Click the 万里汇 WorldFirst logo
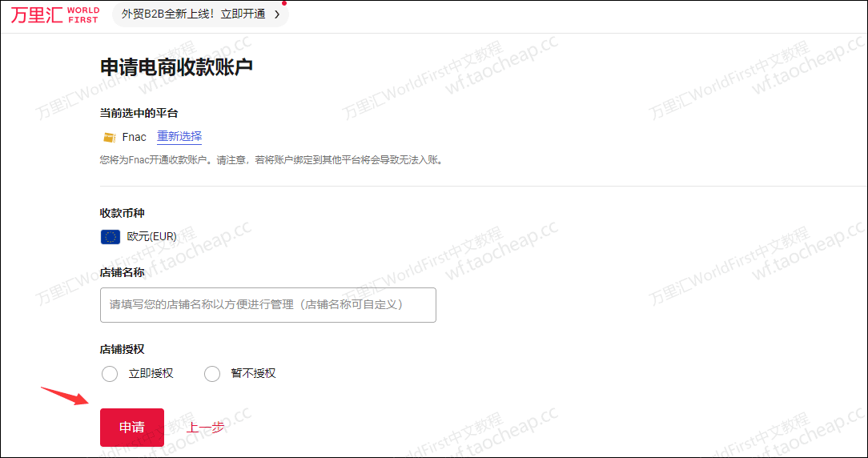The image size is (868, 458). tap(54, 15)
